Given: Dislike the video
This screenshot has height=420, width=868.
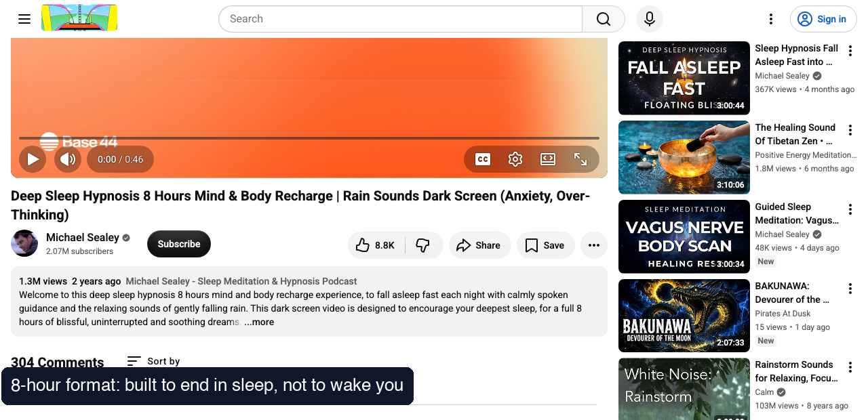Looking at the screenshot, I should 424,245.
